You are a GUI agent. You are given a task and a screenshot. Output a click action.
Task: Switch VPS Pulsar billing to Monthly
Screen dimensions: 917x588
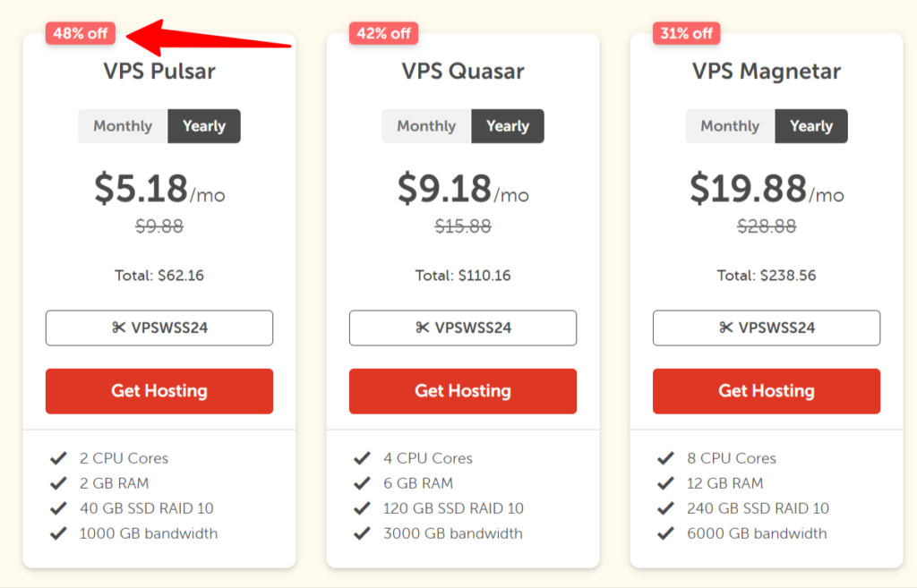[x=123, y=126]
